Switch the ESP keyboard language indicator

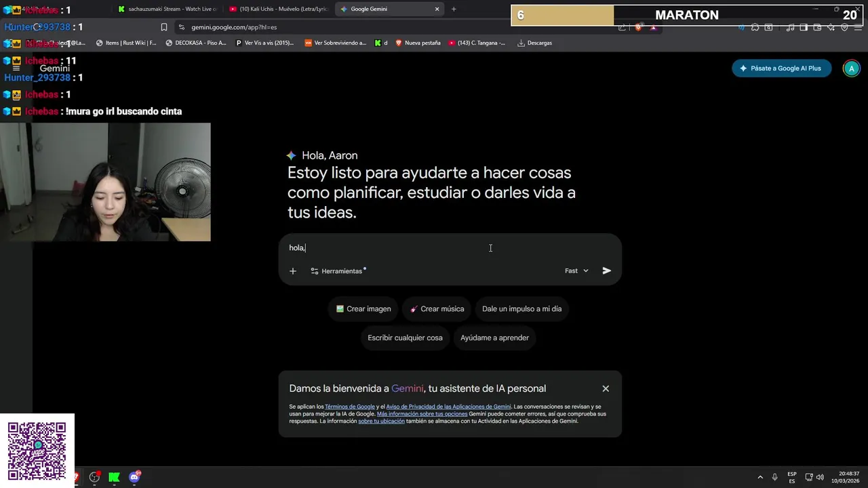click(x=792, y=477)
